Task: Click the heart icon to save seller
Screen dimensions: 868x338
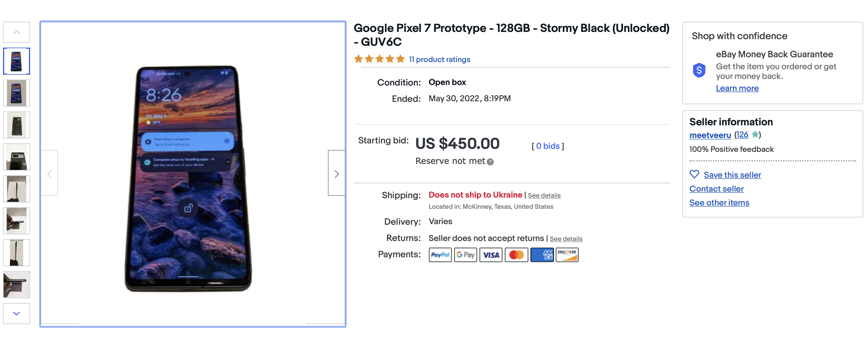Action: pyautogui.click(x=694, y=174)
